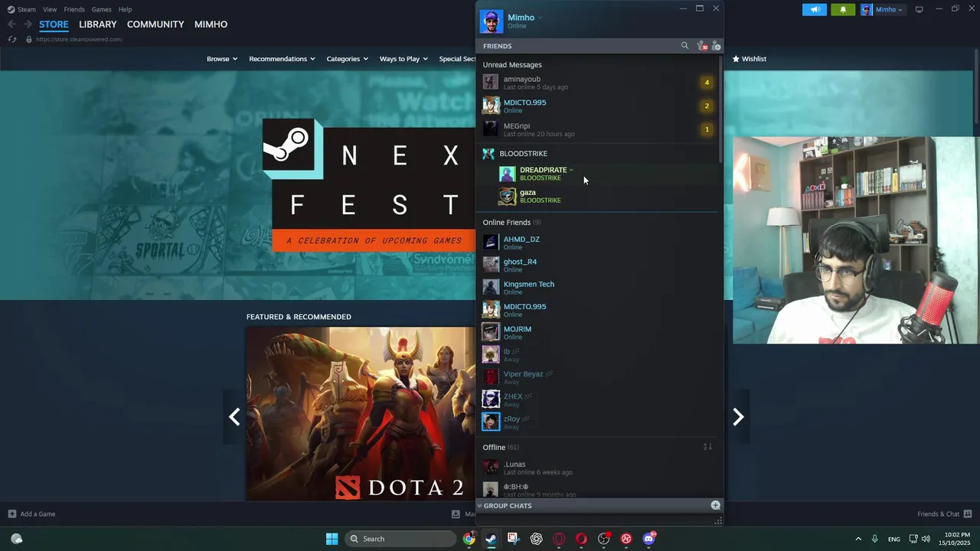The width and height of the screenshot is (980, 551).
Task: Go forward with the Steam forward arrow
Action: click(29, 24)
